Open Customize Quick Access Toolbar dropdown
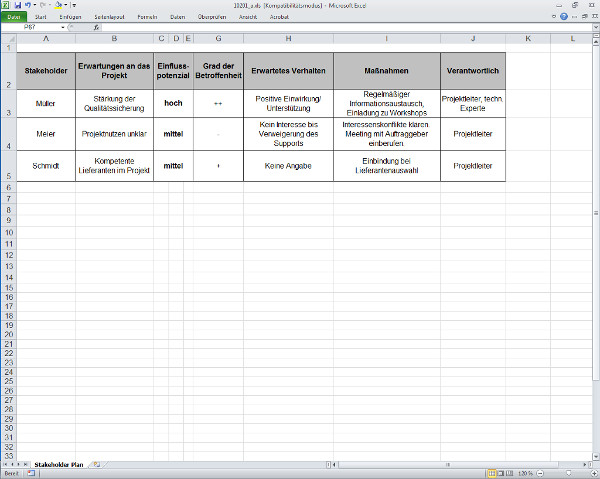Image resolution: width=600 pixels, height=479 pixels. click(x=73, y=5)
